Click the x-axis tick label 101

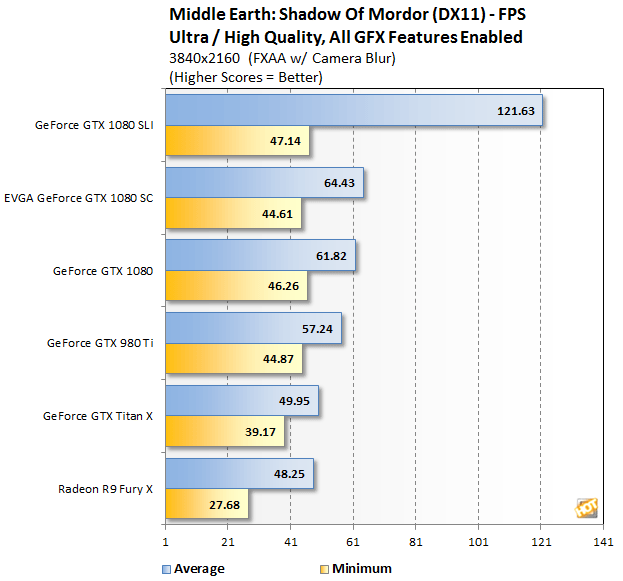coord(478,542)
